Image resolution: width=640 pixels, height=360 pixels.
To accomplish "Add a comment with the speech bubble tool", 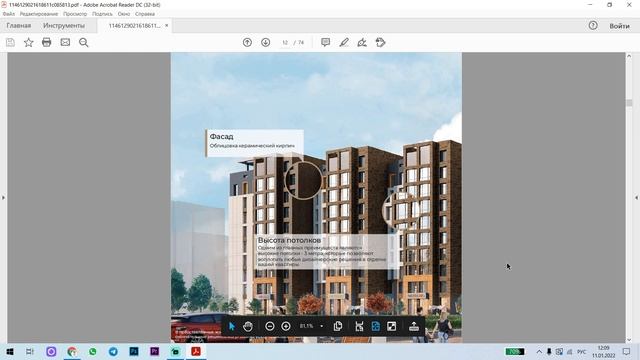I will pos(325,42).
